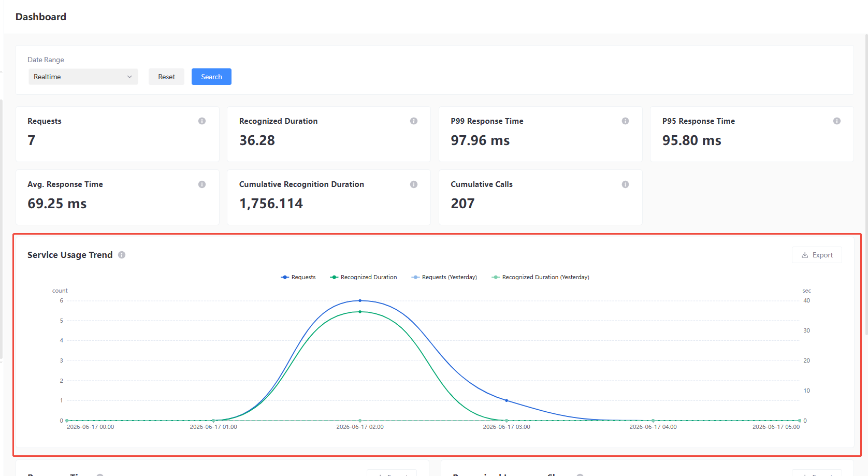Show info tooltip for P99 Response Time
The height and width of the screenshot is (476, 868).
tap(626, 121)
